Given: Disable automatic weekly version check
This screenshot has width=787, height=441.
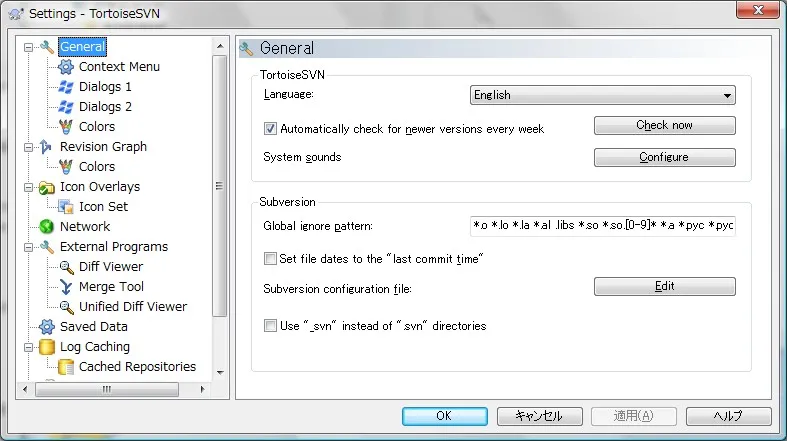Looking at the screenshot, I should point(270,129).
